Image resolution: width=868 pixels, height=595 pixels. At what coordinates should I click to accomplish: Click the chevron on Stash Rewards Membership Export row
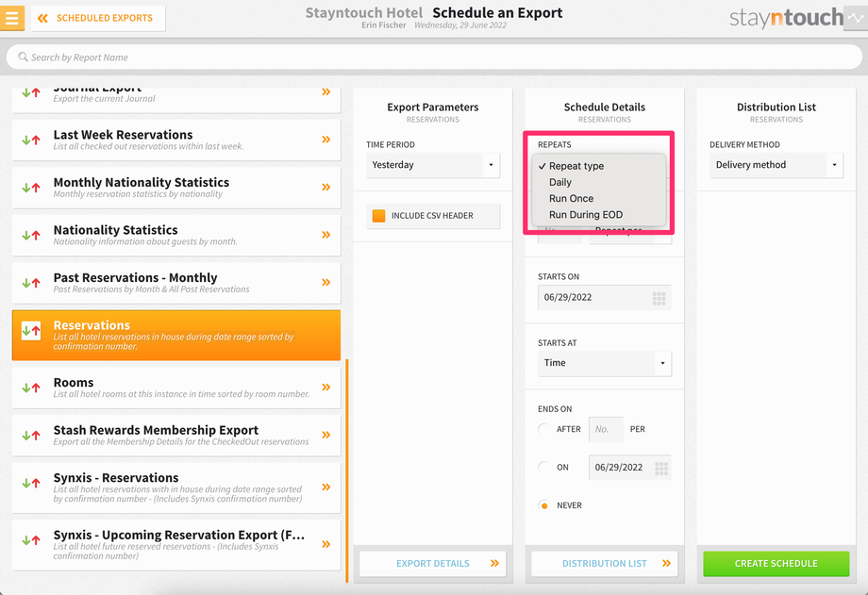coord(326,435)
